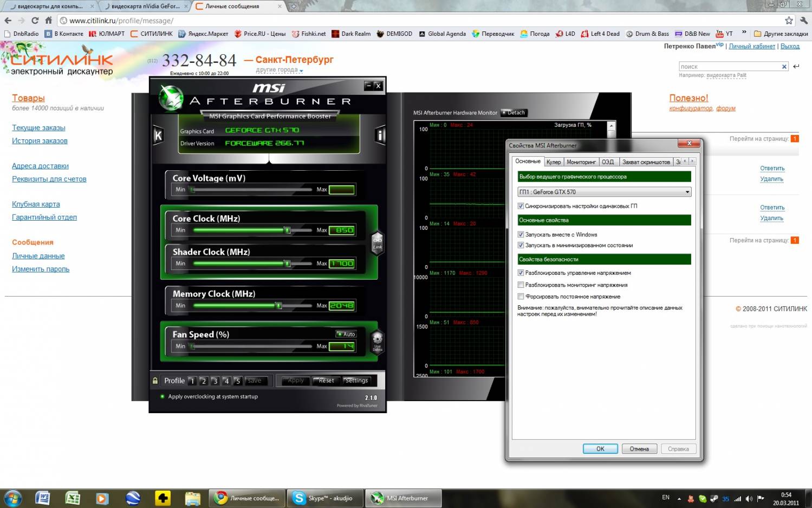
Task: Open Личный кабинет link
Action: [752, 46]
